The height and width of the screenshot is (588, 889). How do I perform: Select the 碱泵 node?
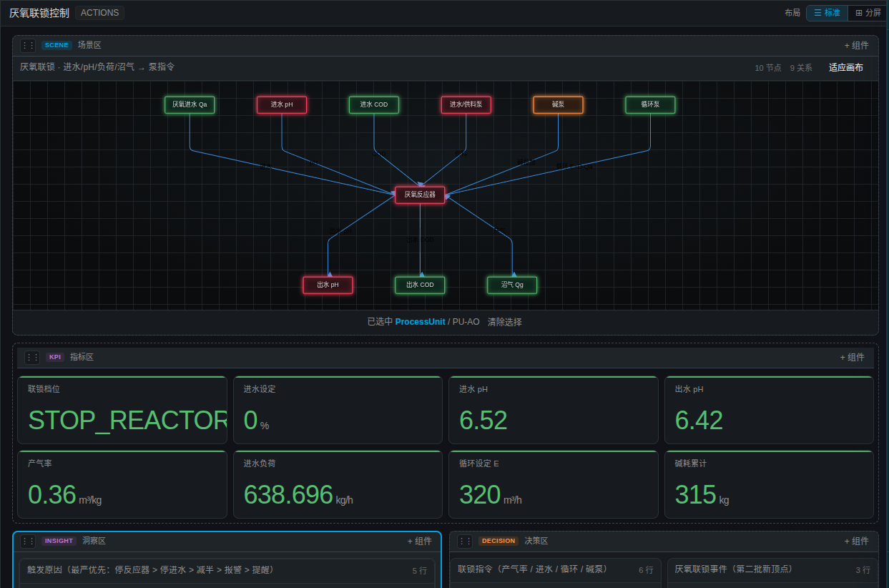tap(558, 104)
